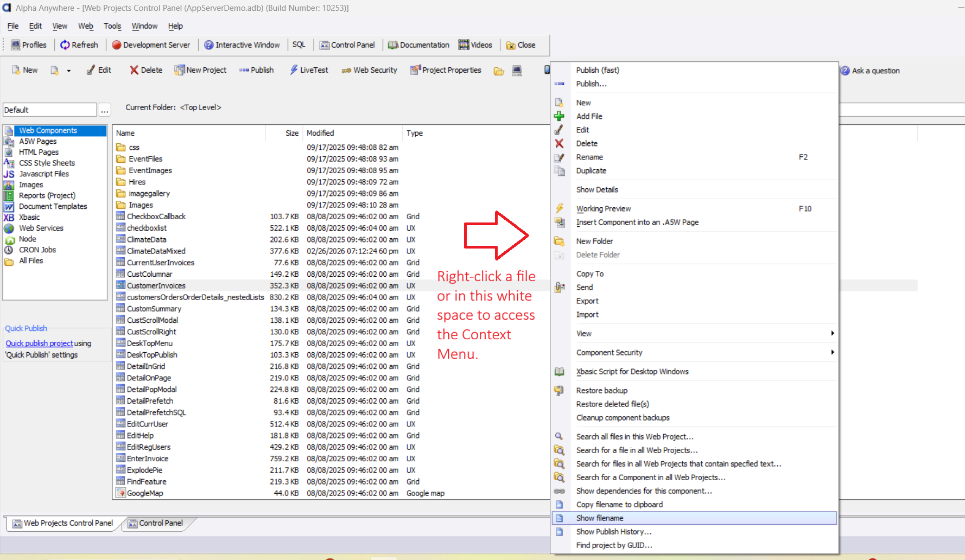The height and width of the screenshot is (560, 965).
Task: Click the Publish toolbar button
Action: point(257,70)
